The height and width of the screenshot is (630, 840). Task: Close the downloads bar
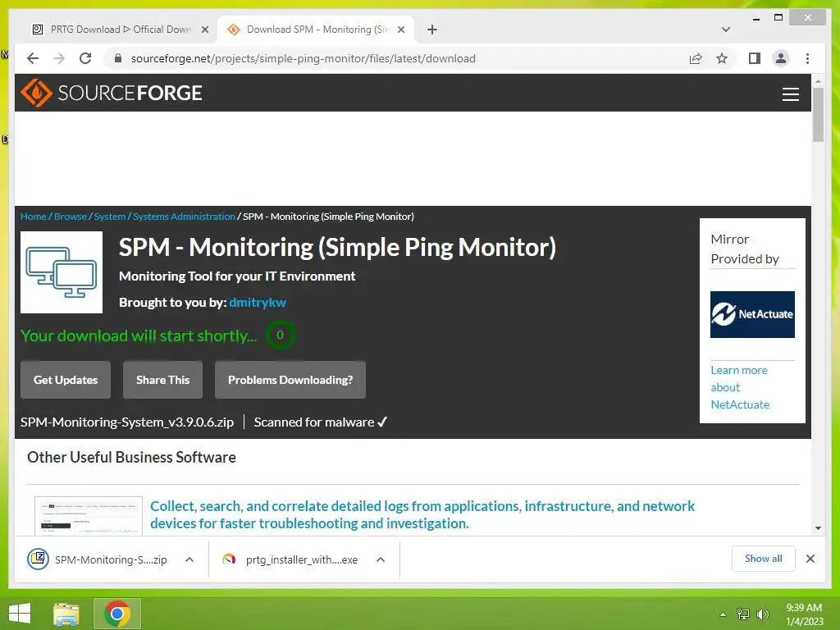810,559
